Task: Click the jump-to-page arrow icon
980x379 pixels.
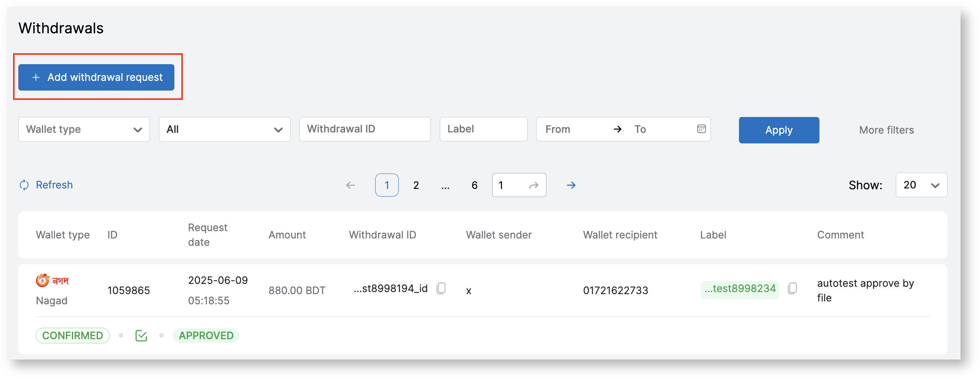Action: click(x=534, y=185)
